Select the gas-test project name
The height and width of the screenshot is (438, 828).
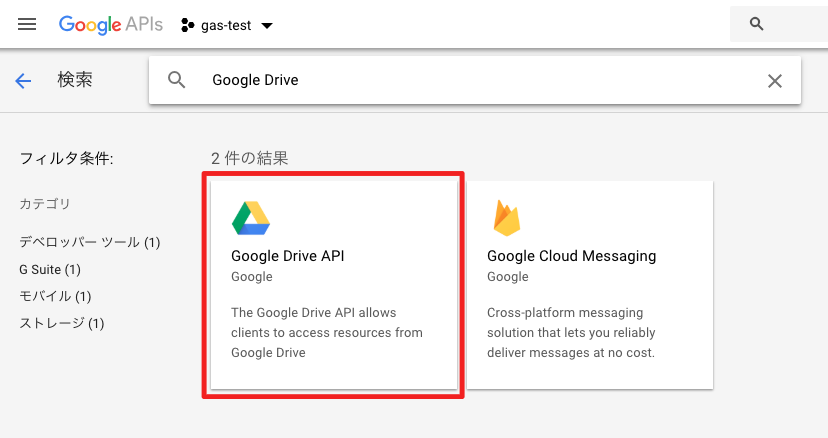click(225, 25)
